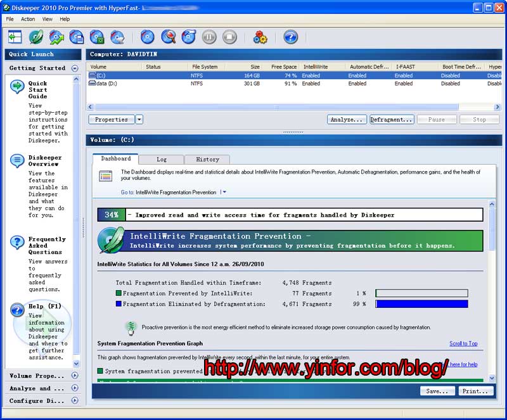Click the round Stop toolbar icon
The width and height of the screenshot is (507, 420).
(229, 37)
